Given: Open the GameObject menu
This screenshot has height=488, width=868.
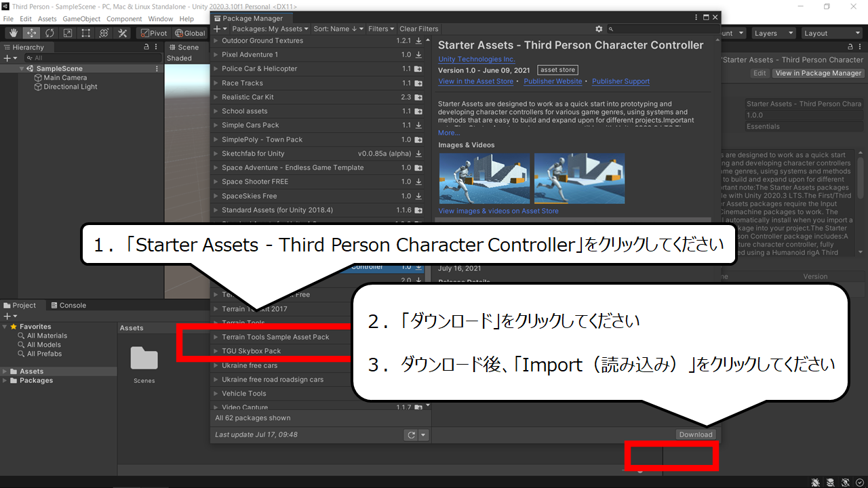Looking at the screenshot, I should 81,19.
